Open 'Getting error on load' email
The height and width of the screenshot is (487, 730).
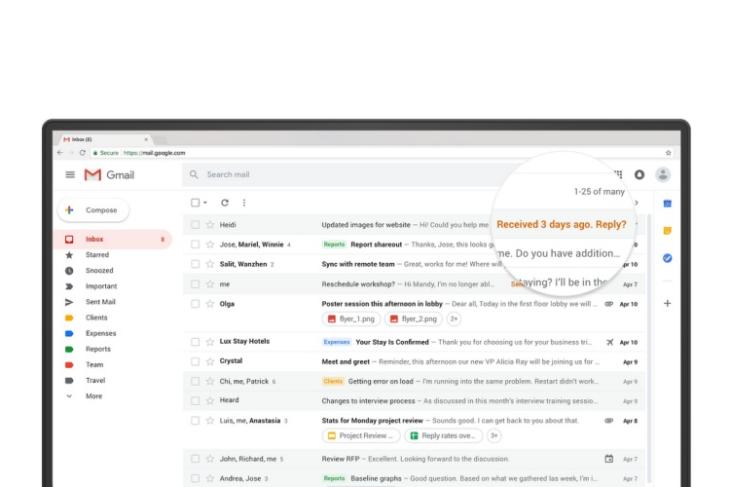tap(414, 381)
